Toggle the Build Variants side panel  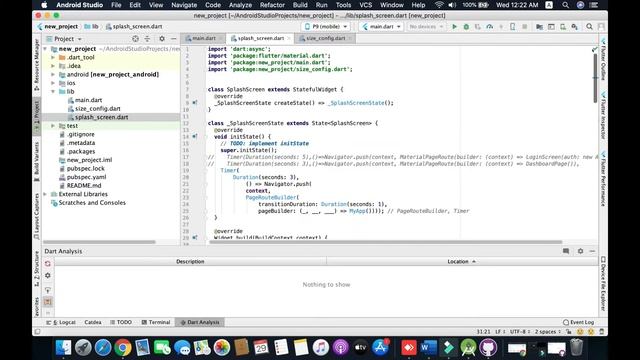tap(37, 162)
